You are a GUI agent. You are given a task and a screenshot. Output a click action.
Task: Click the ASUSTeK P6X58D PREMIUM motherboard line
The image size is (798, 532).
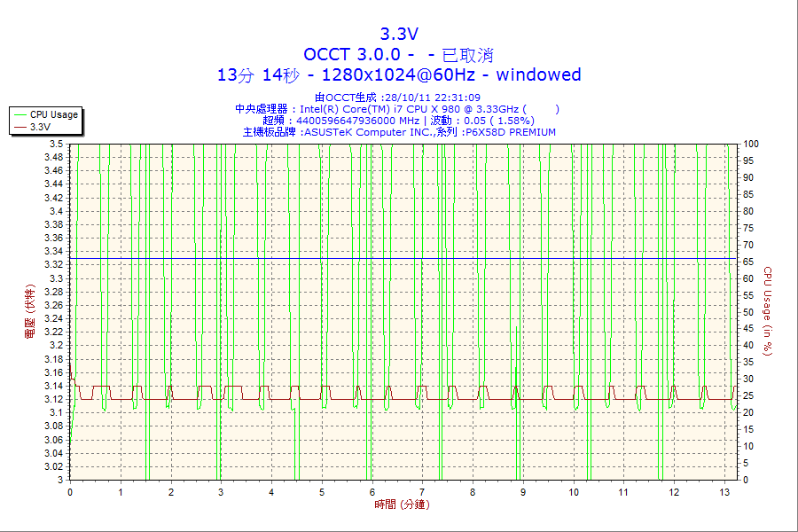click(399, 132)
